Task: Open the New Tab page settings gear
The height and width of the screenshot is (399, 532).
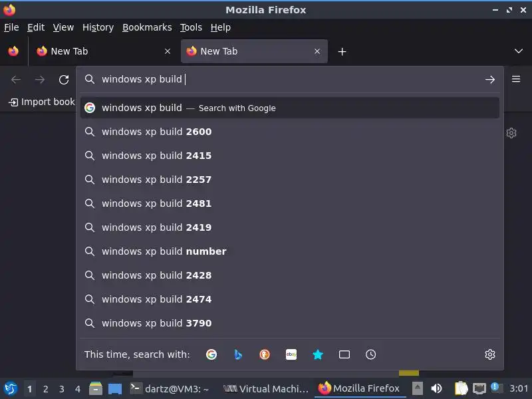Action: click(x=511, y=132)
